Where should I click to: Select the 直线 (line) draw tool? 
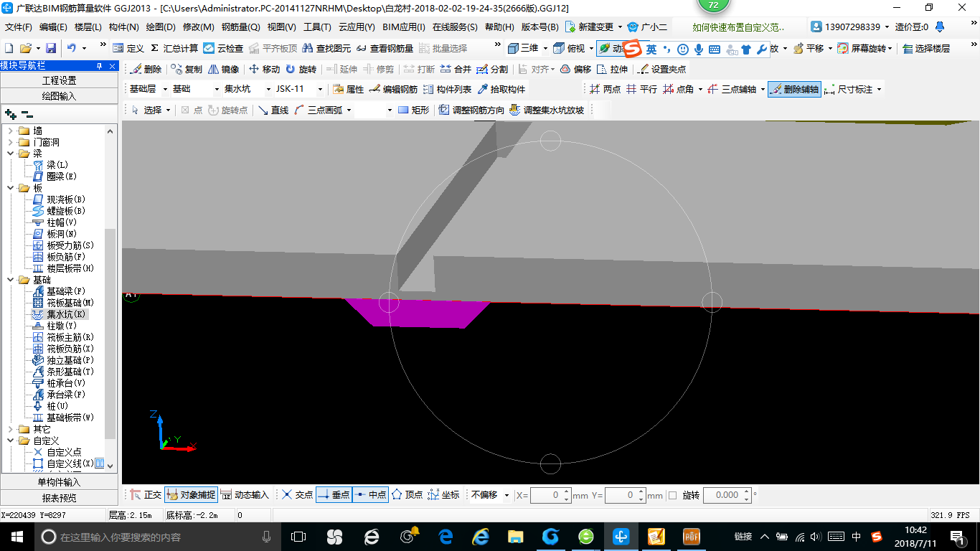273,110
